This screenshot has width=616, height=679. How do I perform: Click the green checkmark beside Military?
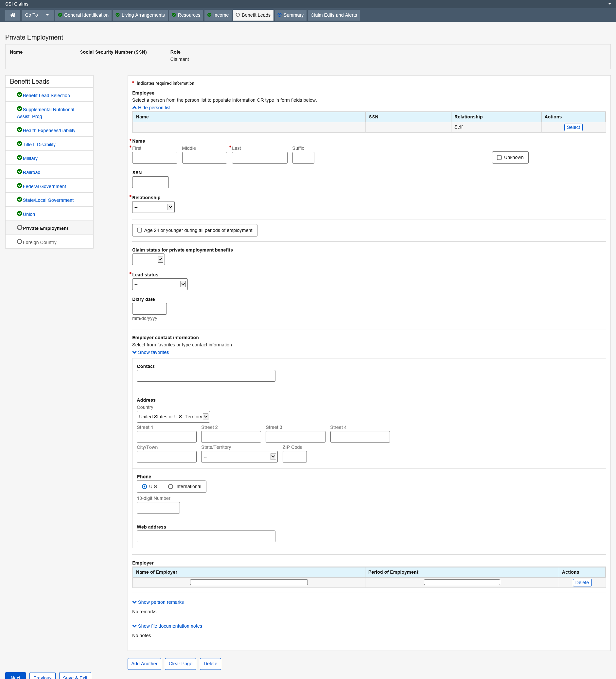coord(20,158)
